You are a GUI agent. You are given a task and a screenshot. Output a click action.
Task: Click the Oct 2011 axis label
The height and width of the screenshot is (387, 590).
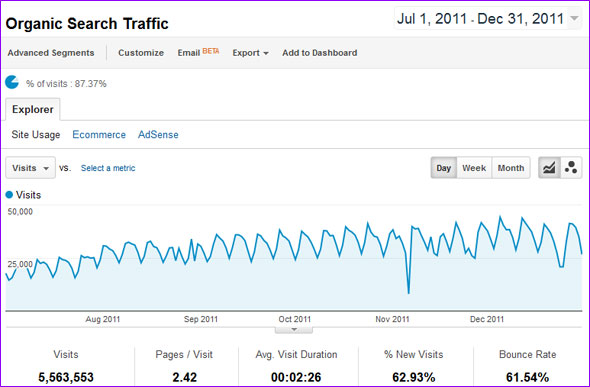tap(295, 319)
